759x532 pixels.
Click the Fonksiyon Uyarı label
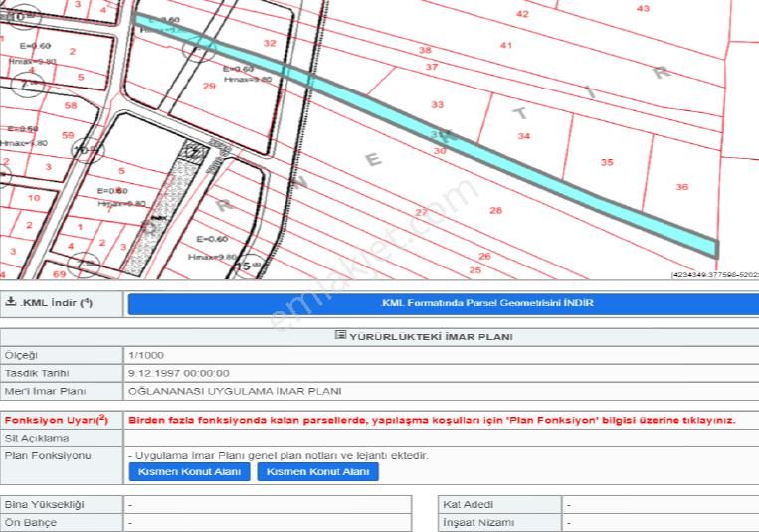click(x=56, y=420)
